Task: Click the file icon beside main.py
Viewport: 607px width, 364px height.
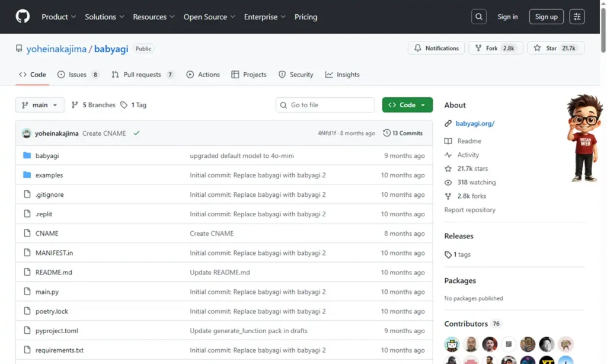Action: tap(27, 291)
